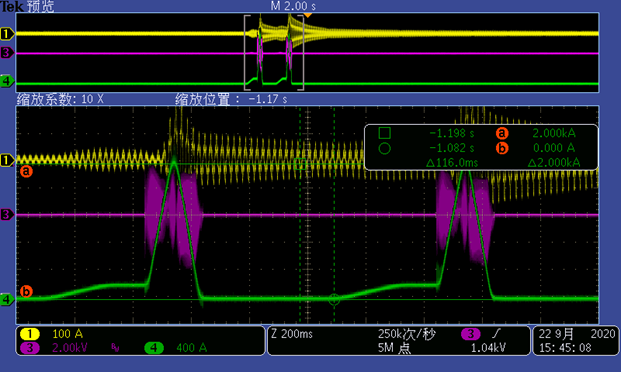Click the square cursor icon in readout
The width and height of the screenshot is (621, 372).
pos(384,133)
